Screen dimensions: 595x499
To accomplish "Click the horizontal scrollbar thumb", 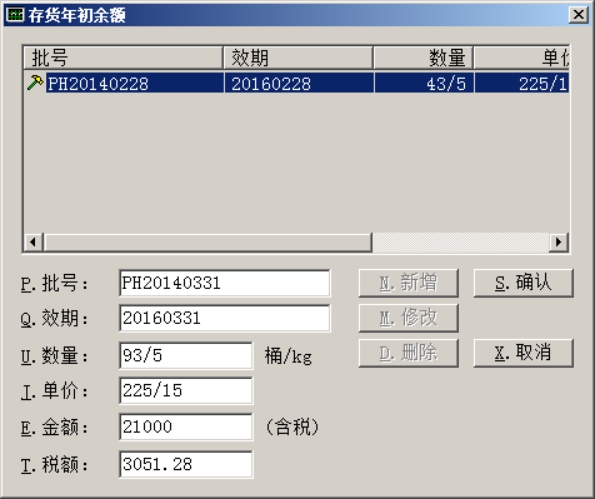I will [208, 242].
